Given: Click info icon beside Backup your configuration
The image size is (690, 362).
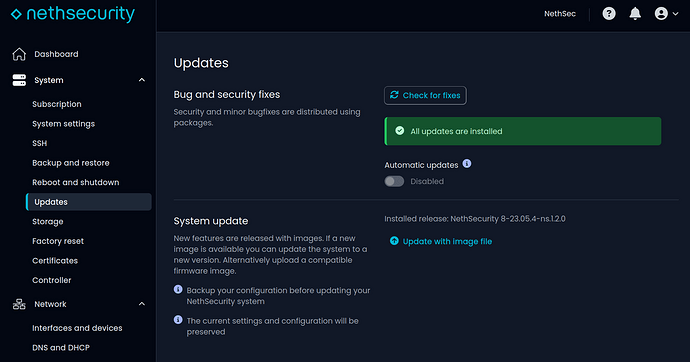Looking at the screenshot, I should tap(178, 289).
